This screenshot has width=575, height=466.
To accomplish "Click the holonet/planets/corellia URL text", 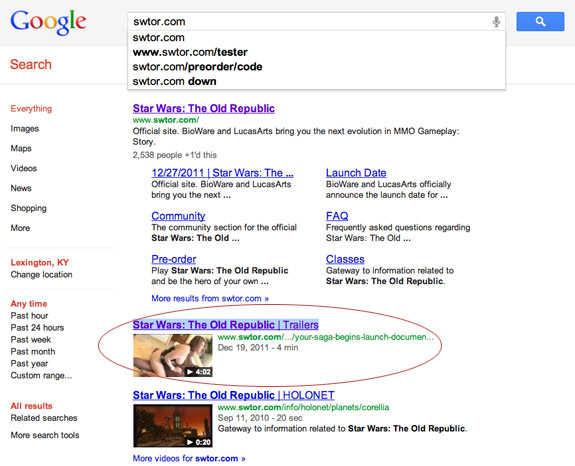I will [x=303, y=407].
